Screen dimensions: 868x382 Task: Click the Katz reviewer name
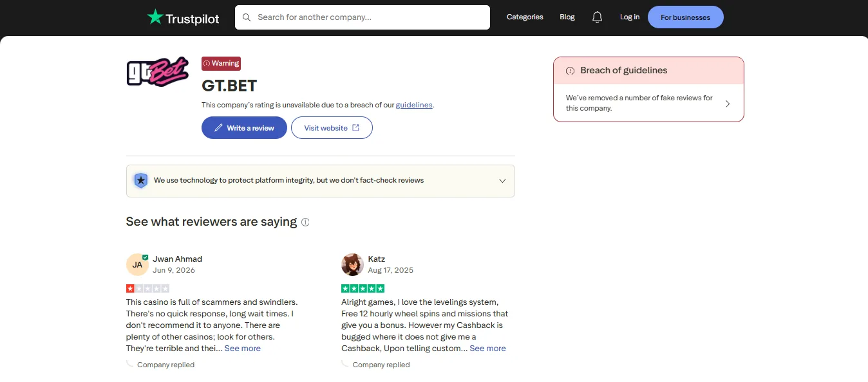pyautogui.click(x=377, y=259)
